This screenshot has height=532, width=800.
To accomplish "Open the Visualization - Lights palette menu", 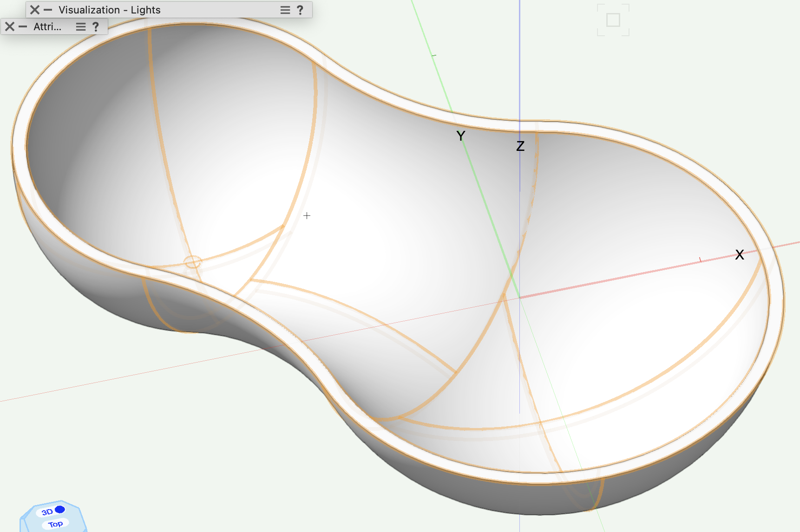I will [x=285, y=10].
